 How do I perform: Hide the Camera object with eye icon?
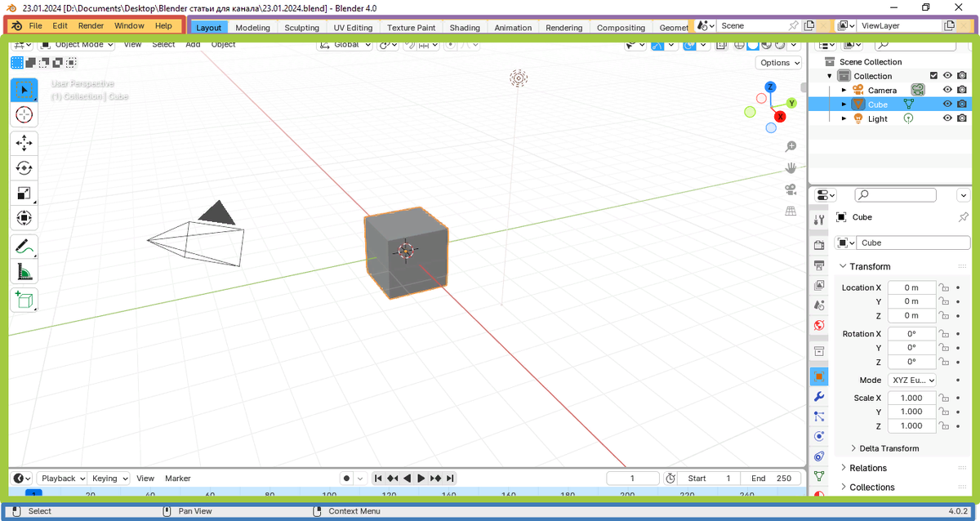point(947,90)
